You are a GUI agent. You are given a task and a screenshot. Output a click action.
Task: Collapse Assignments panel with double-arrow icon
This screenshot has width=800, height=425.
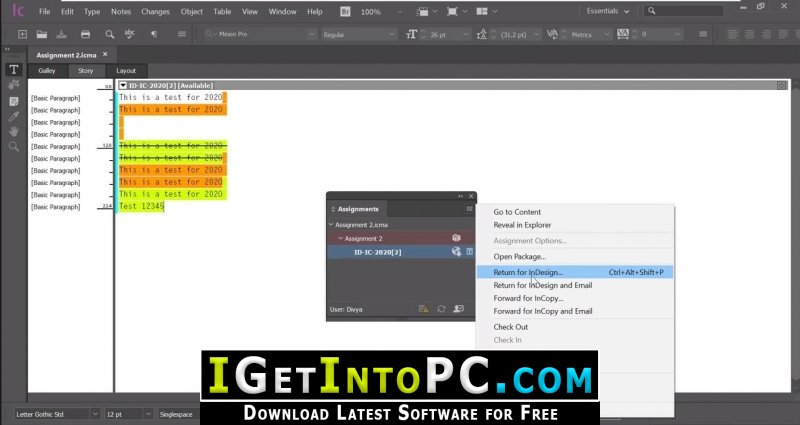click(x=460, y=196)
